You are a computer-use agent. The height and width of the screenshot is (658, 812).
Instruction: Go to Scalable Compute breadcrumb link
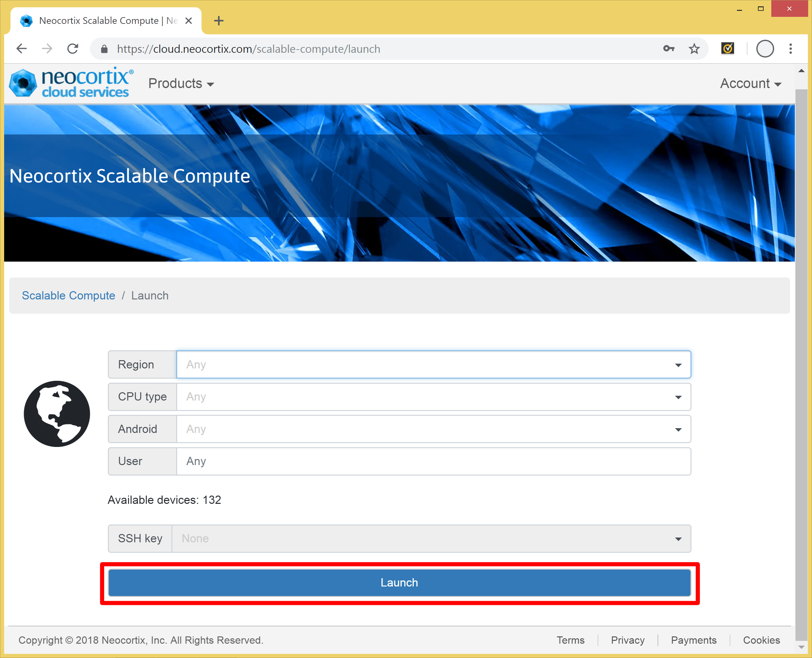point(68,296)
